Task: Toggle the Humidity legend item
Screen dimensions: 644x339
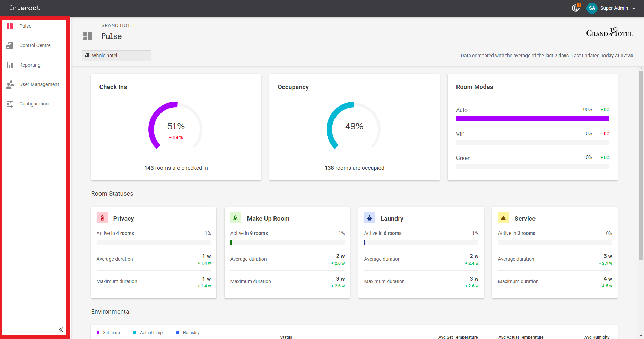Action: (x=188, y=333)
